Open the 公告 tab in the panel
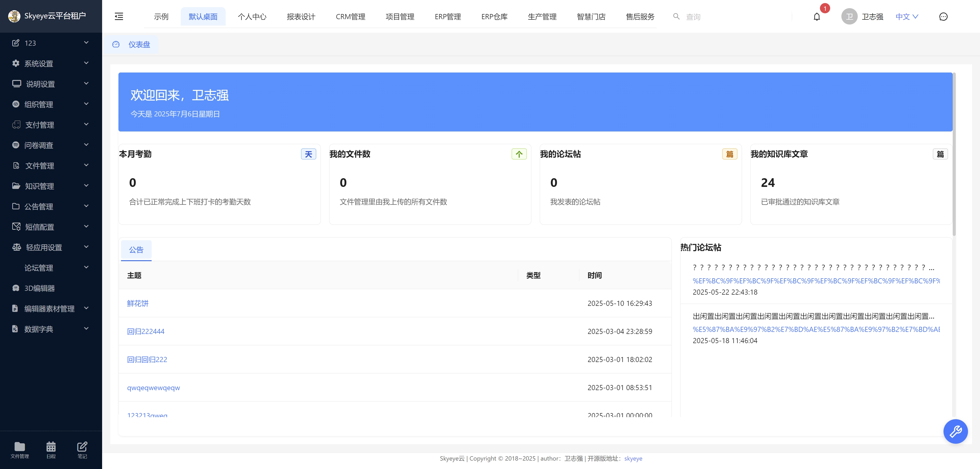 tap(136, 250)
